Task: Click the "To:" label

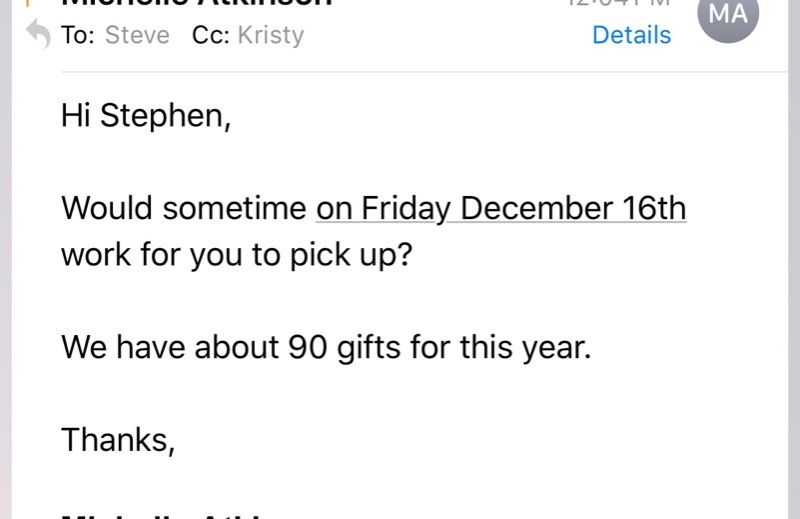Action: tap(78, 35)
